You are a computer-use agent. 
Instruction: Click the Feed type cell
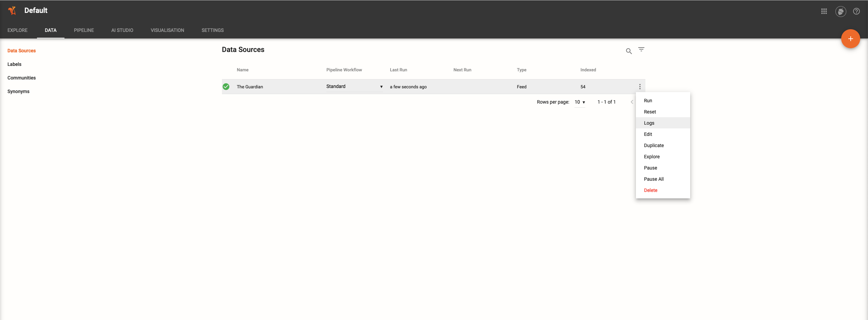click(522, 87)
